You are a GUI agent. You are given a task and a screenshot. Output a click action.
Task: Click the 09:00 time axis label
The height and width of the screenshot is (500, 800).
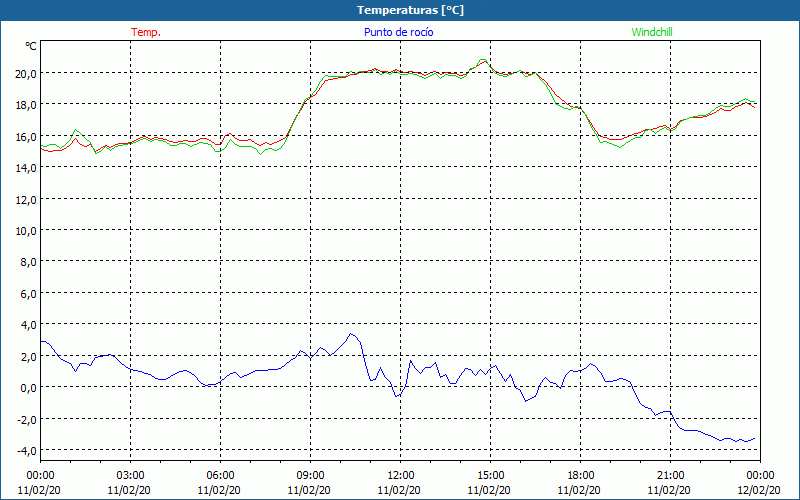(x=310, y=476)
